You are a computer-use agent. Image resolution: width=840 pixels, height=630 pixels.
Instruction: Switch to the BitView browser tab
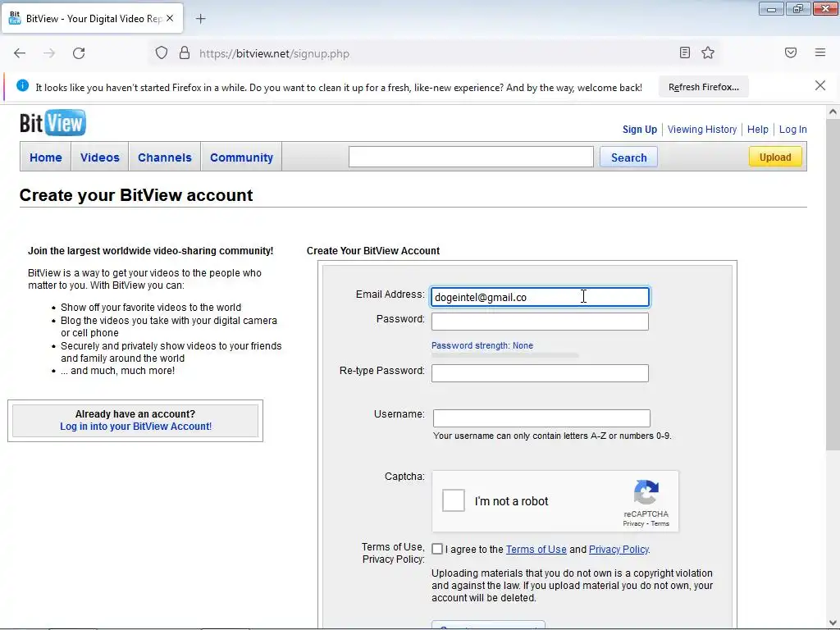click(92, 19)
